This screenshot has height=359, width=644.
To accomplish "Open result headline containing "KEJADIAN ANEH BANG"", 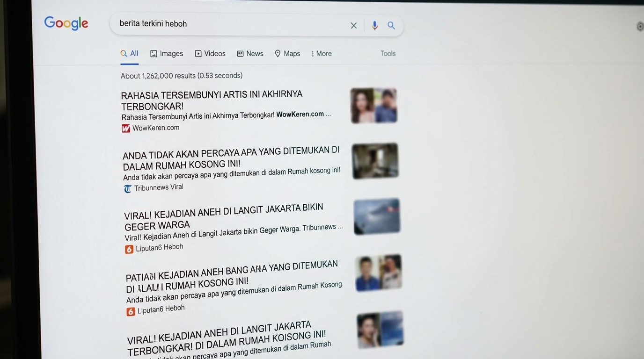I will point(232,276).
